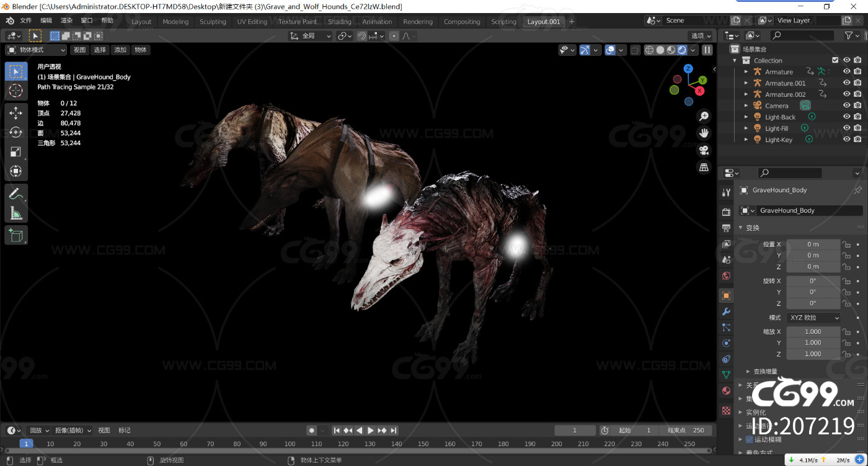Viewport: 868px width, 466px height.
Task: Open the Texture properties tab
Action: click(726, 410)
